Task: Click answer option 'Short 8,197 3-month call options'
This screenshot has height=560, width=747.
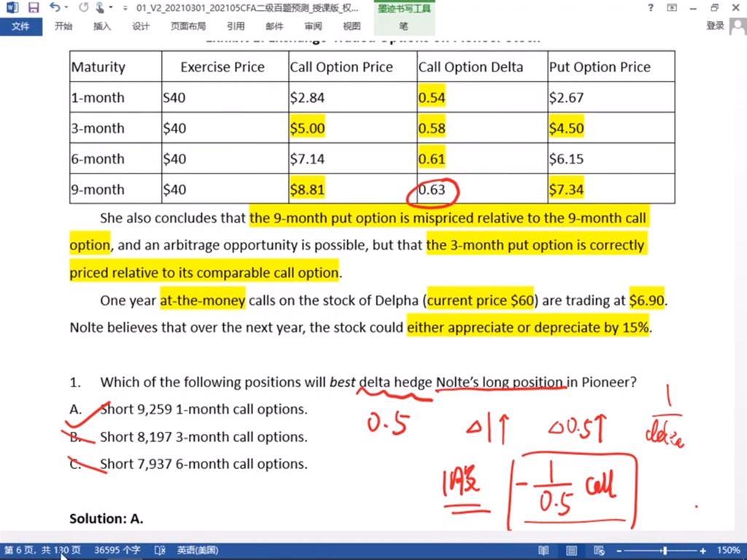Action: [204, 437]
